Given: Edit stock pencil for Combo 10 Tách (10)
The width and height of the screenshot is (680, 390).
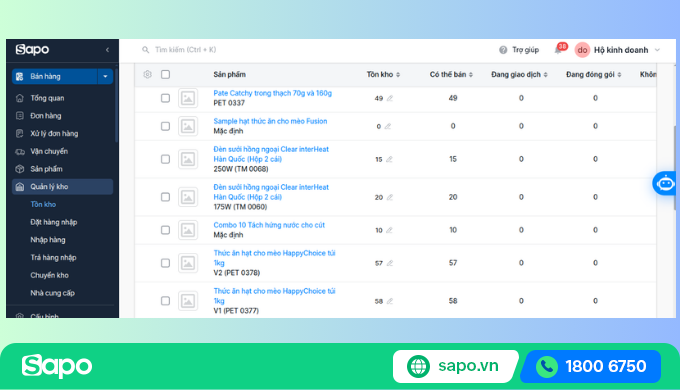Looking at the screenshot, I should (x=389, y=230).
